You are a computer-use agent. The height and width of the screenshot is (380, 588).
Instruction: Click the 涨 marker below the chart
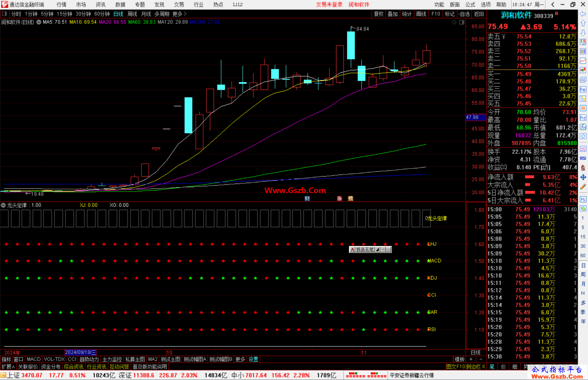pos(339,199)
